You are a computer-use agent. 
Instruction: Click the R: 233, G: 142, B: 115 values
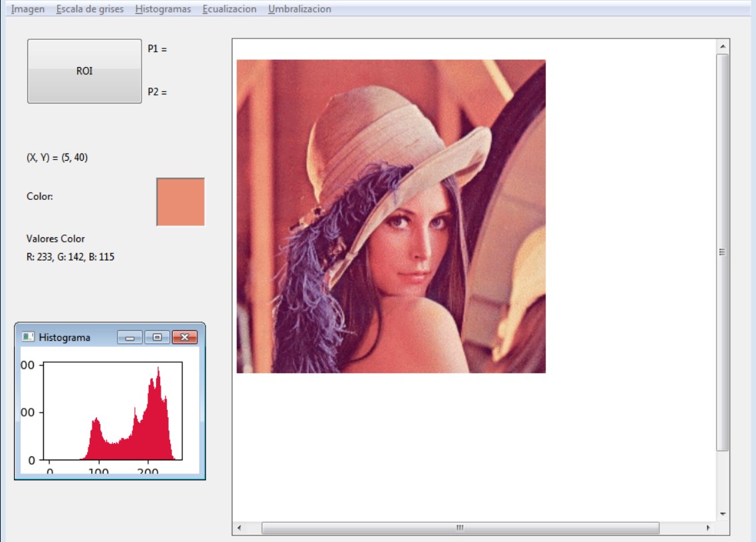pyautogui.click(x=70, y=257)
